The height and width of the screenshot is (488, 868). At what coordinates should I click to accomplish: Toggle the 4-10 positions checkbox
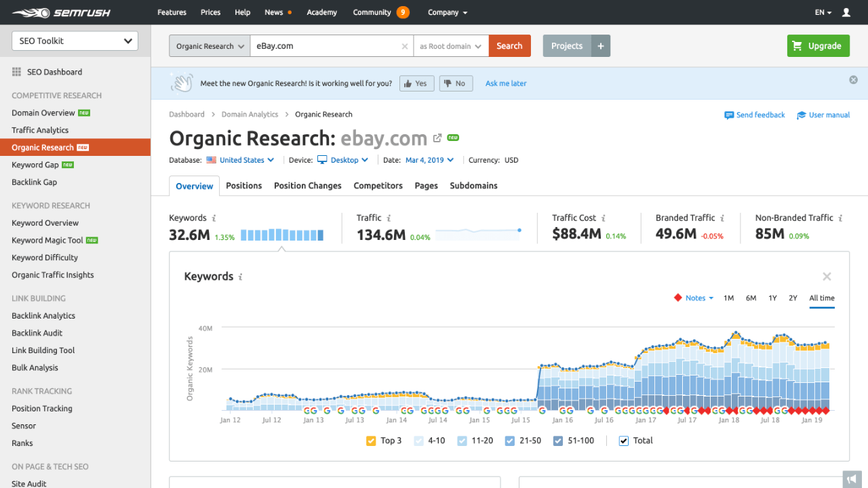click(x=418, y=441)
